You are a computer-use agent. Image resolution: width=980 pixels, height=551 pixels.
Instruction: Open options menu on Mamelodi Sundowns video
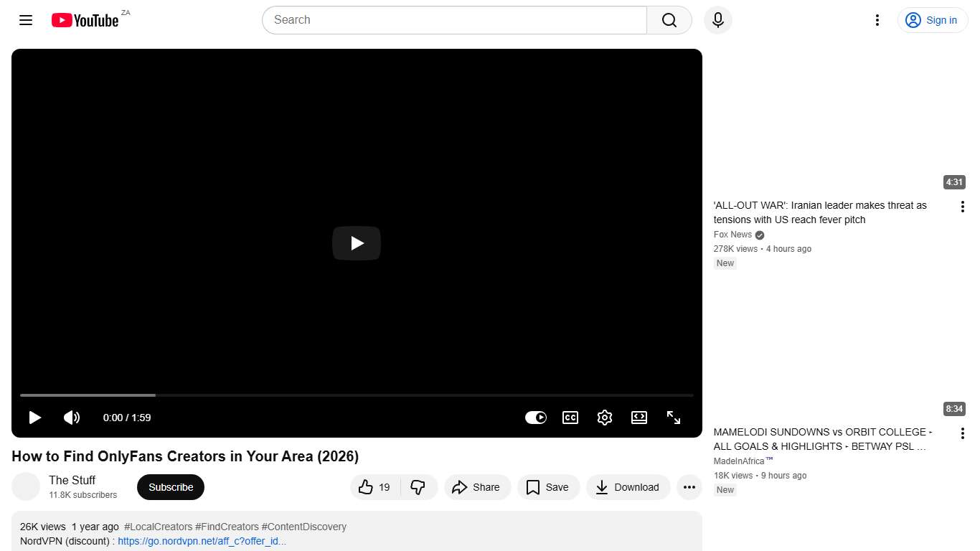tap(962, 433)
